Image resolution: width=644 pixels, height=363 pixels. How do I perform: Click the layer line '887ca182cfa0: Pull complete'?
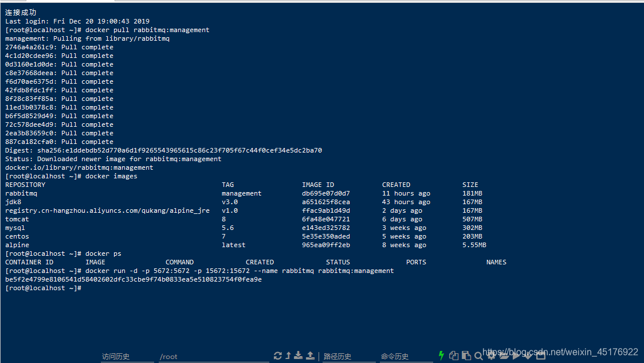59,142
